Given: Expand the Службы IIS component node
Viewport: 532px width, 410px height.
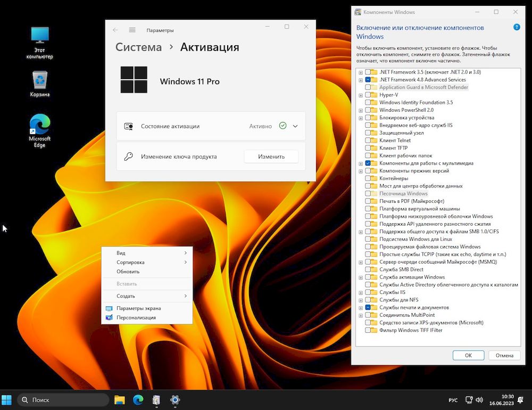Looking at the screenshot, I should tap(361, 292).
